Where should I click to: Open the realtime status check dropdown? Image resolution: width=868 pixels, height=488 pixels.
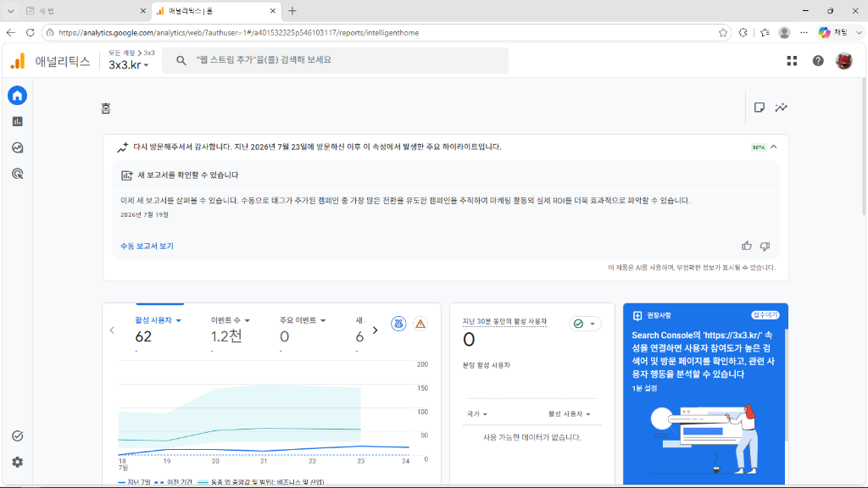point(585,324)
